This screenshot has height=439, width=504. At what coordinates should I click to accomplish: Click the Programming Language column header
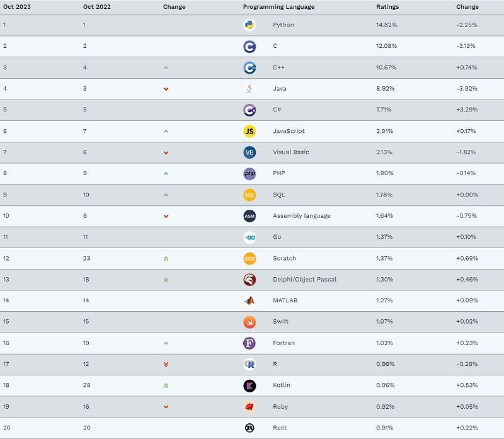(x=278, y=7)
